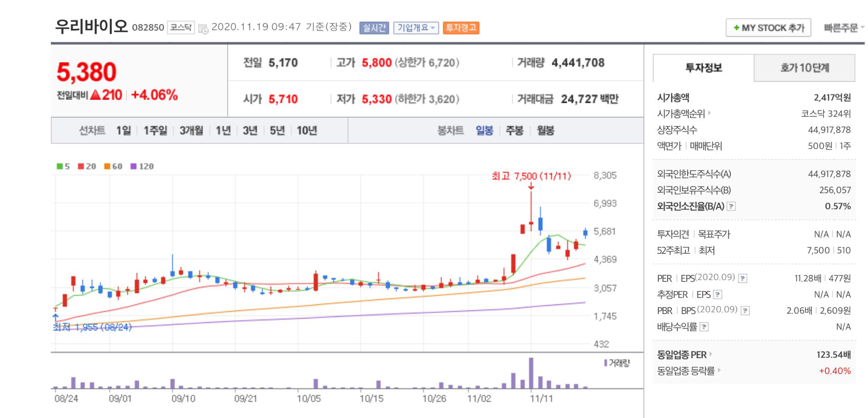Viewport: 868px width, 418px height.
Task: Click the 저가 value 5,330
Action: click(376, 99)
